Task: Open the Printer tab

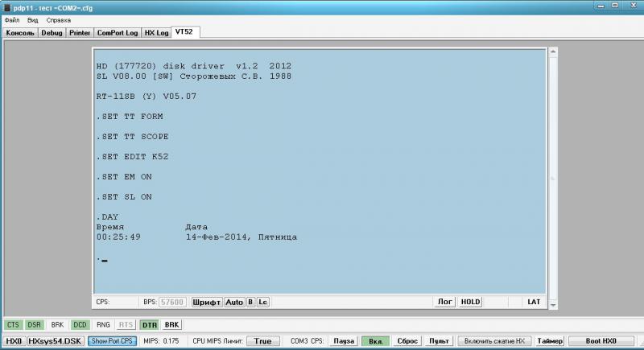Action: point(80,33)
